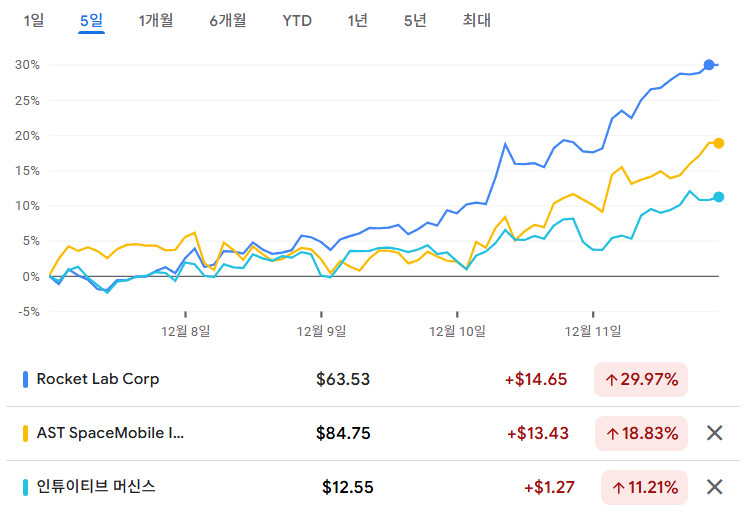Viewport: 752px width, 514px height.
Task: Select the 5일 time range tab
Action: (92, 20)
